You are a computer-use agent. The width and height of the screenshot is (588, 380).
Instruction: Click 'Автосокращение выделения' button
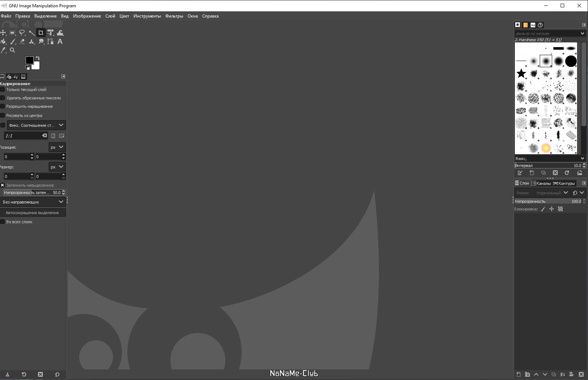point(32,213)
